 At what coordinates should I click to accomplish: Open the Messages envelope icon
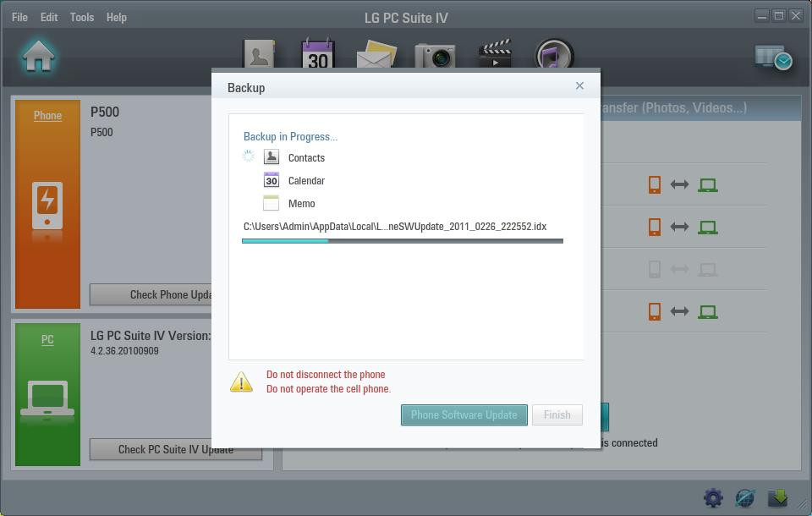click(376, 54)
